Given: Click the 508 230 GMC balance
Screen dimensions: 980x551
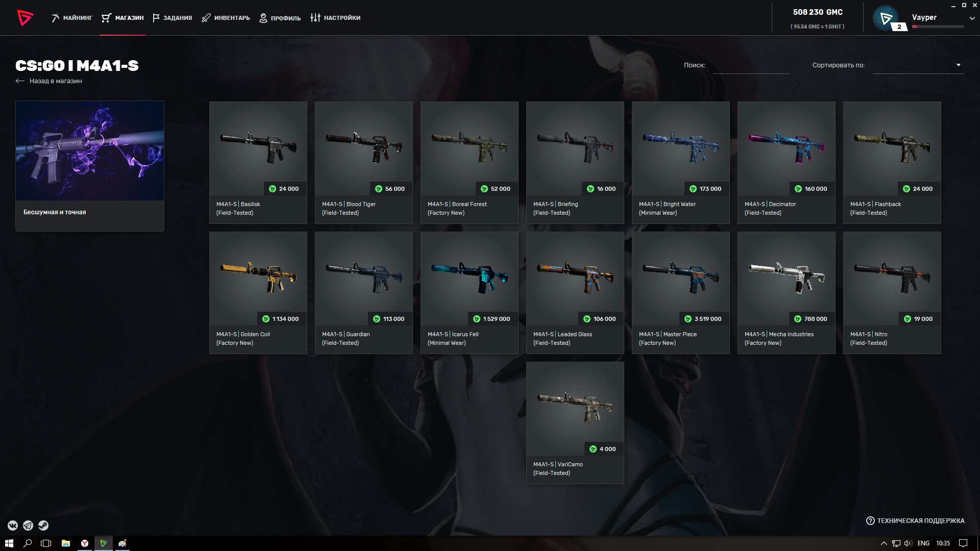Looking at the screenshot, I should click(818, 12).
